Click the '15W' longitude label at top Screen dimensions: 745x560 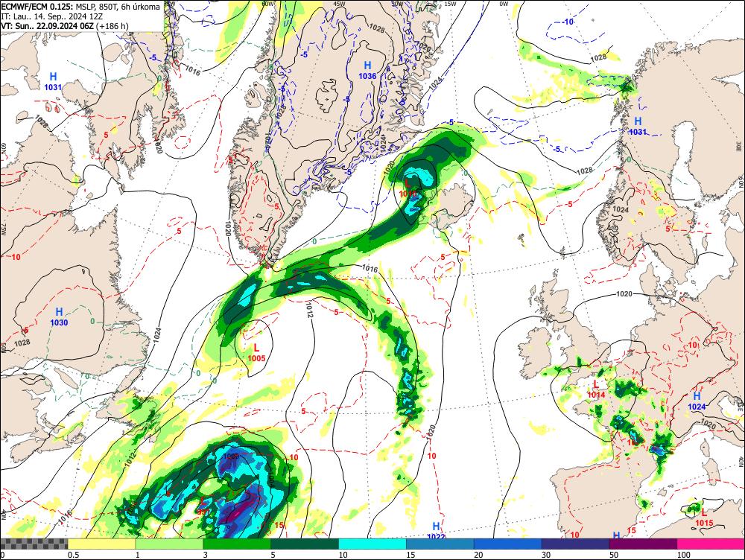click(450, 4)
